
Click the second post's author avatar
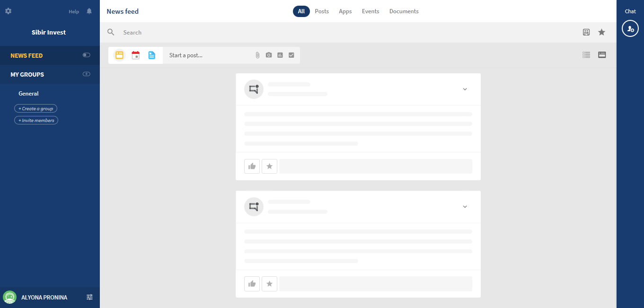click(x=254, y=207)
